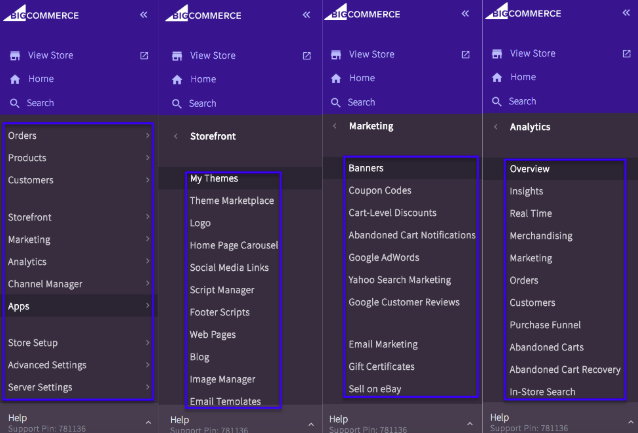Viewport: 638px width, 433px height.
Task: Click the Home house icon in main menu panel
Action: [15, 79]
